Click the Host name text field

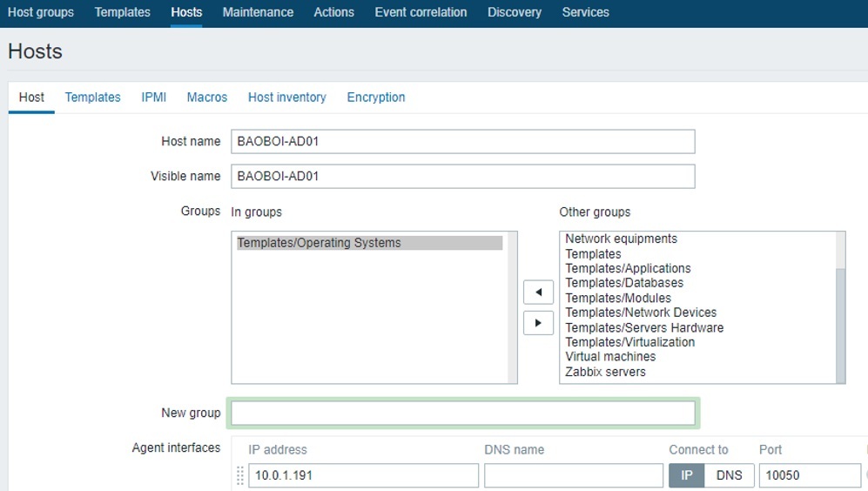point(462,141)
